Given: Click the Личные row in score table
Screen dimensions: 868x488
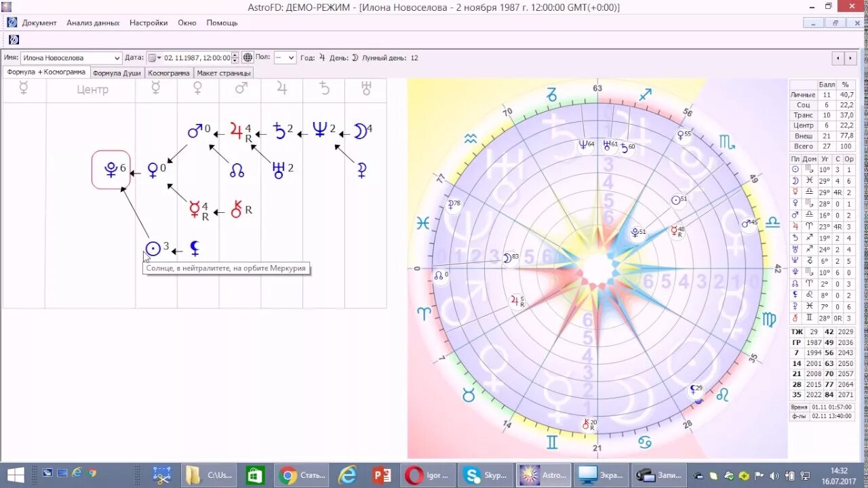Looking at the screenshot, I should point(822,95).
